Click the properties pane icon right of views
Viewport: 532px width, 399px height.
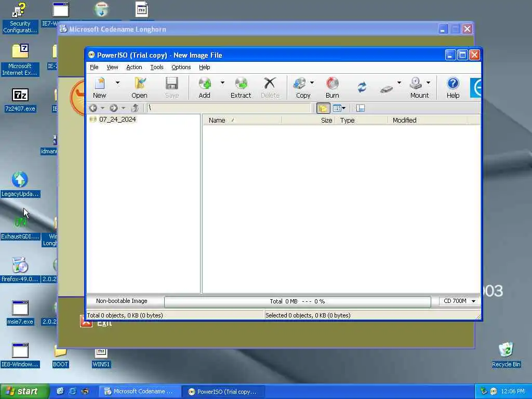click(361, 108)
